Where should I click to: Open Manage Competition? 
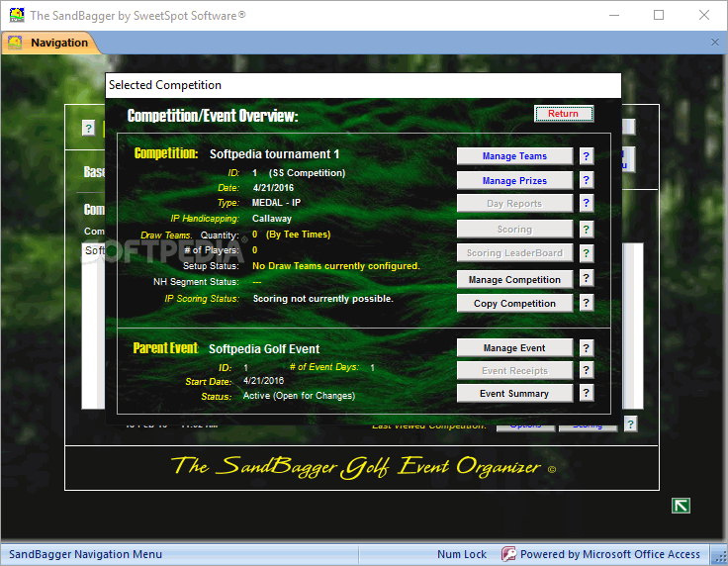point(514,279)
